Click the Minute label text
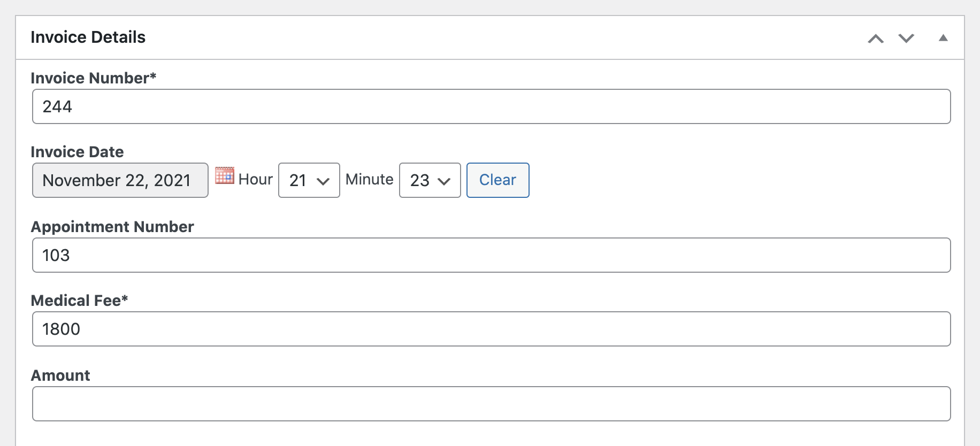The image size is (980, 446). coord(370,179)
